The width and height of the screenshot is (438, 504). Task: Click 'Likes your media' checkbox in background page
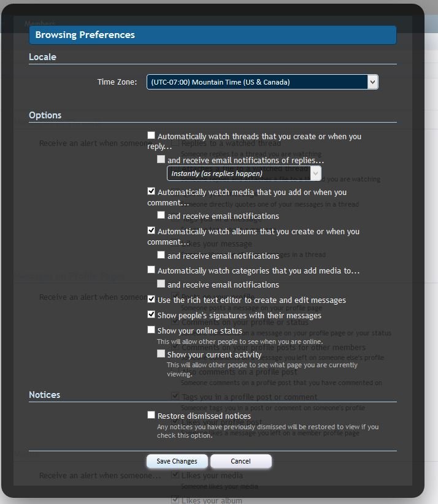[175, 475]
